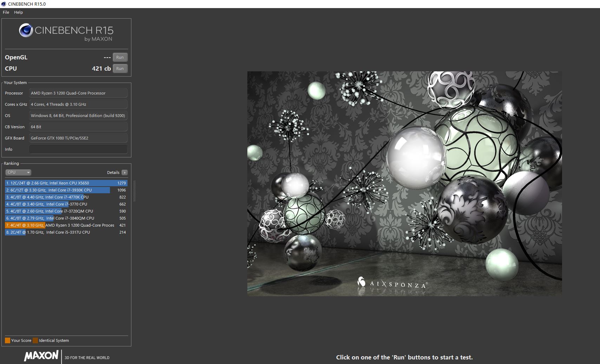Run the CPU benchmark test
Screen dimensions: 600x364
click(x=120, y=69)
